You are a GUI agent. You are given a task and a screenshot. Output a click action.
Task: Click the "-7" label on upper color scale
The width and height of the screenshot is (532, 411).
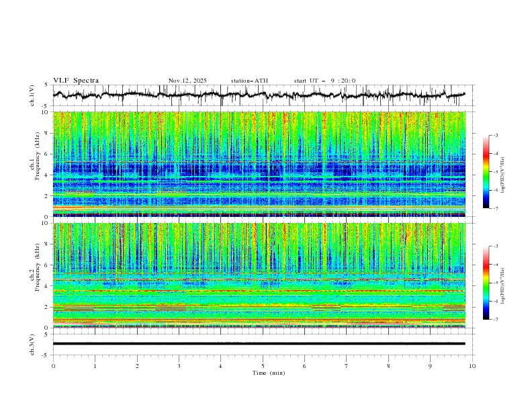(496, 208)
